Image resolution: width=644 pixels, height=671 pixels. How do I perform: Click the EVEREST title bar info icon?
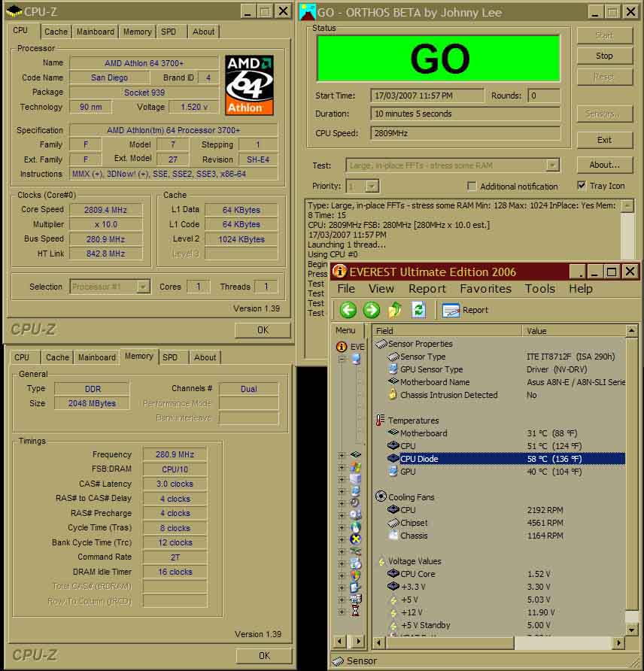point(339,271)
